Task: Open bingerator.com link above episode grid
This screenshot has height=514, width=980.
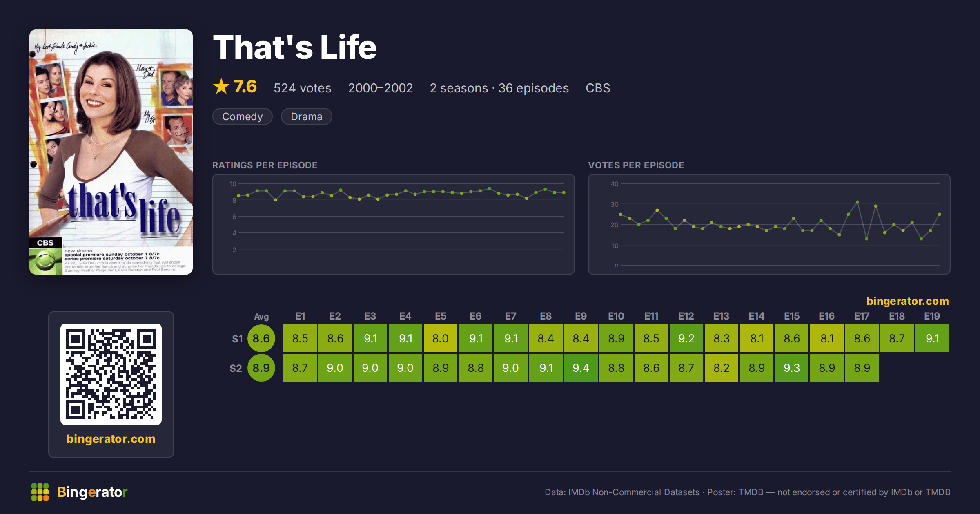Action: click(x=908, y=301)
